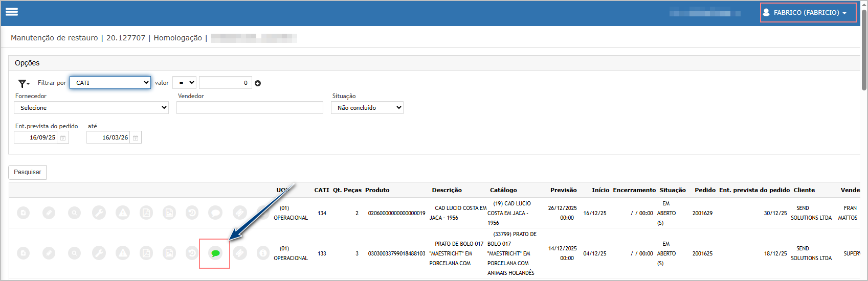The width and height of the screenshot is (868, 281).
Task: Open the Situação 'Não concluído' dropdown
Action: [x=367, y=108]
